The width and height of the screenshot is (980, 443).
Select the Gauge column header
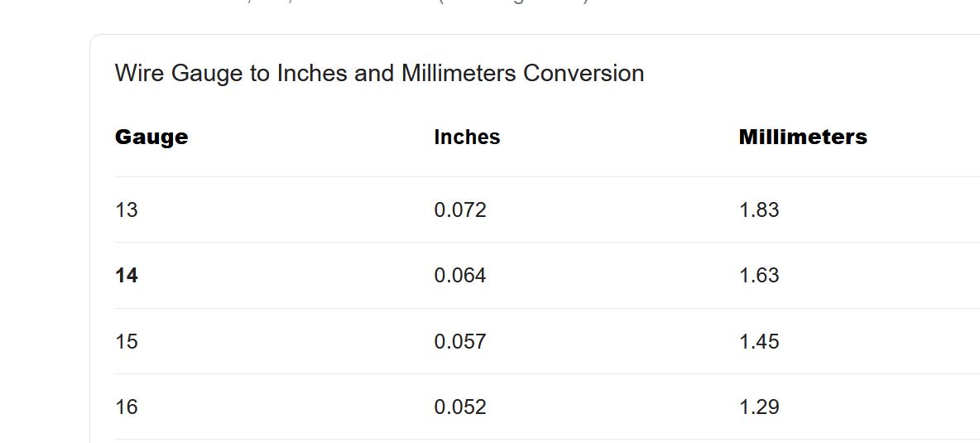[x=151, y=137]
